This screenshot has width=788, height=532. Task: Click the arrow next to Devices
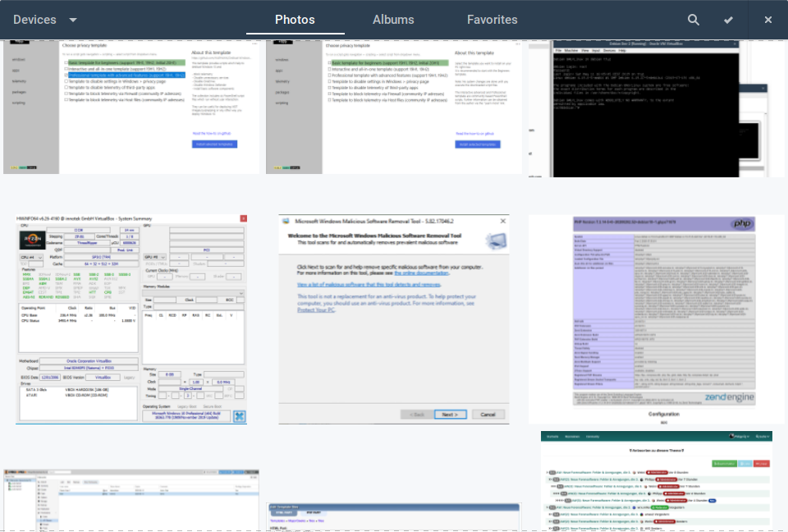coord(73,20)
